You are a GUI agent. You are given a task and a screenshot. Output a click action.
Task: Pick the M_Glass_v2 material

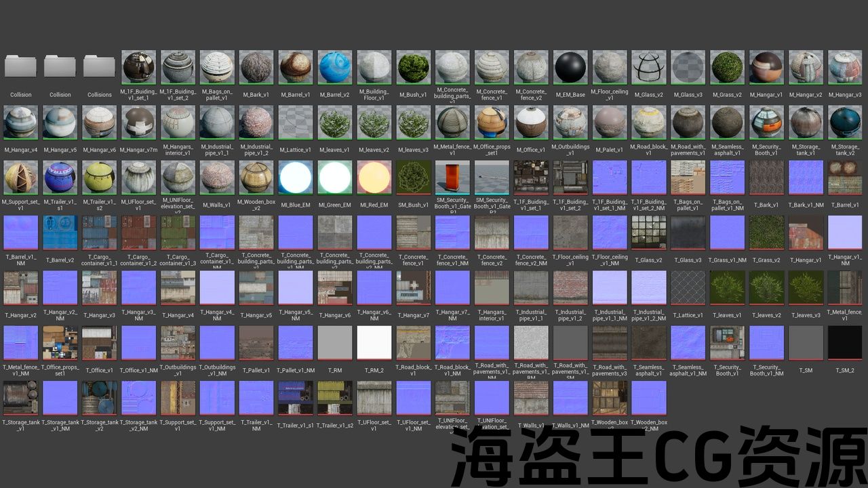pyautogui.click(x=649, y=67)
